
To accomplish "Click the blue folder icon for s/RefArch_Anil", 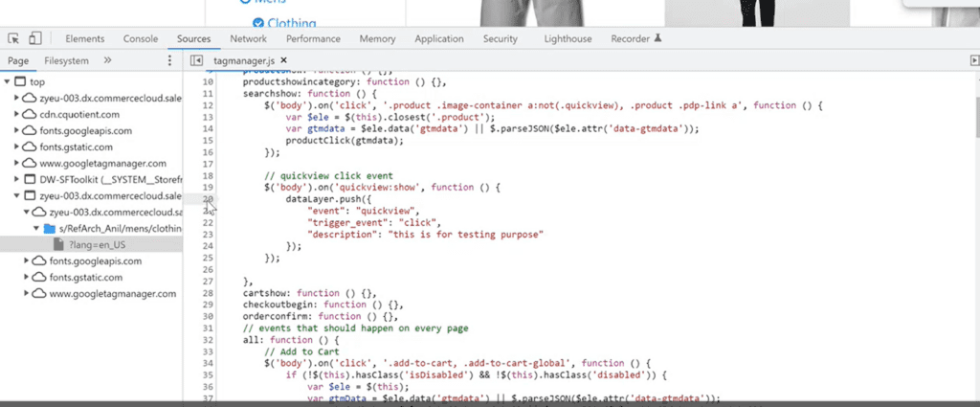I will (x=49, y=229).
